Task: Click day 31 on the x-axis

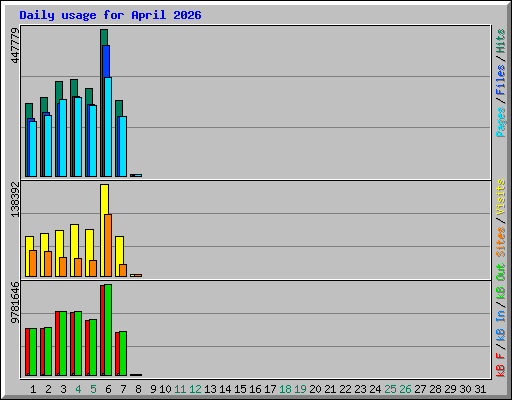Action: [480, 389]
